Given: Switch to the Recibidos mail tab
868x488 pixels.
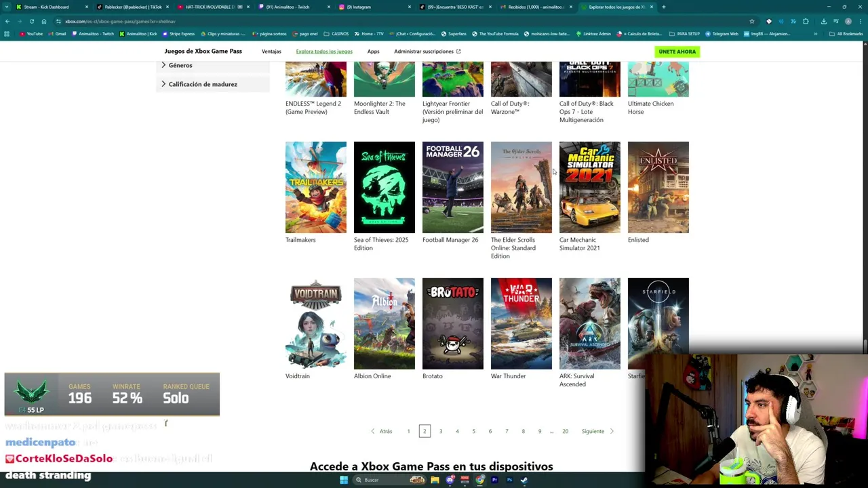Looking at the screenshot, I should tap(535, 7).
